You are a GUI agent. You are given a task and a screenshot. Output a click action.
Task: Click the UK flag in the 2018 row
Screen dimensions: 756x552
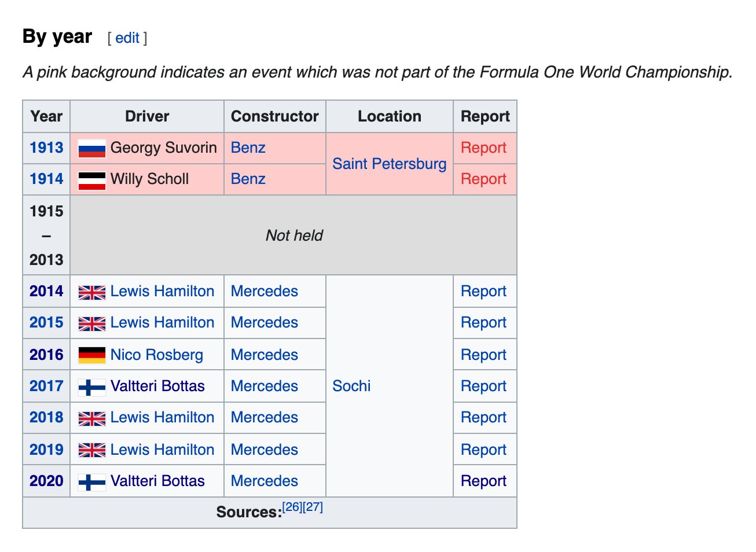[x=92, y=418]
